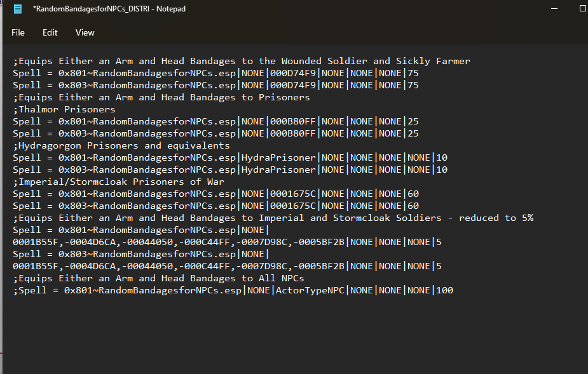Click the empty editor area below the text
588x374 pixels.
coord(294,333)
